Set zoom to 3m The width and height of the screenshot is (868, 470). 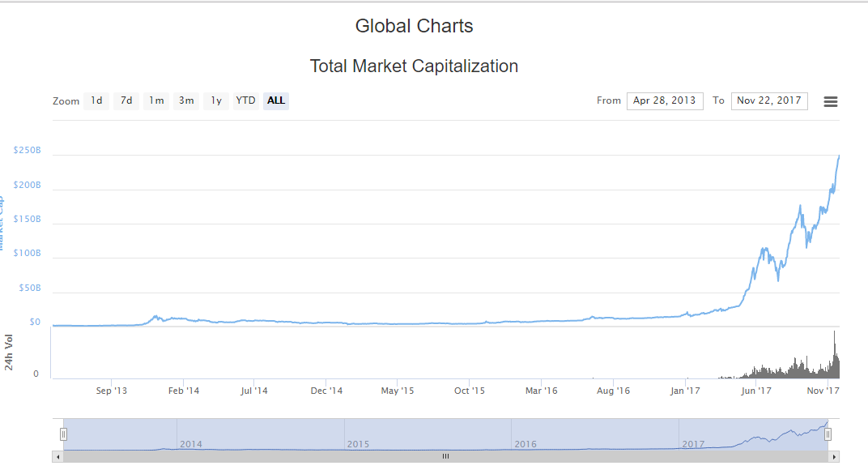tap(186, 100)
